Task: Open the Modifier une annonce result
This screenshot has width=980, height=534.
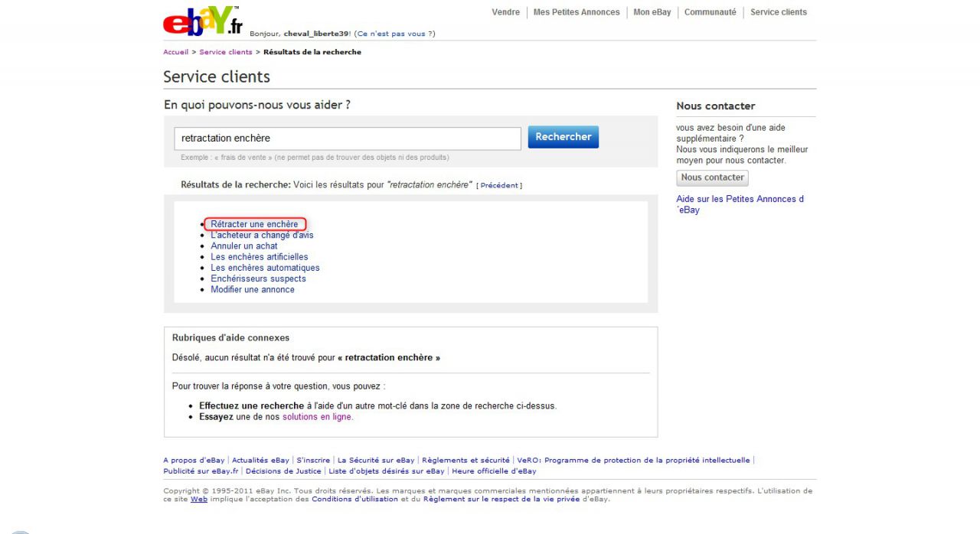Action: click(x=252, y=289)
